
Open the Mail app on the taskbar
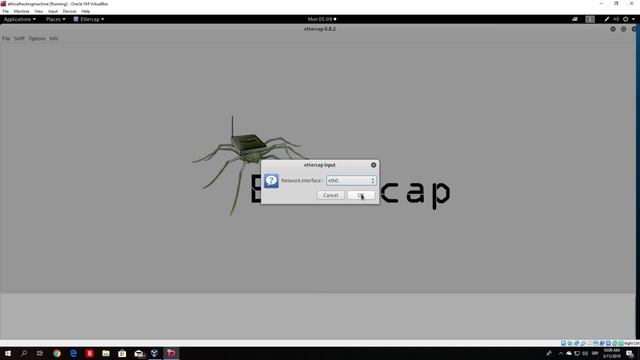tap(139, 353)
